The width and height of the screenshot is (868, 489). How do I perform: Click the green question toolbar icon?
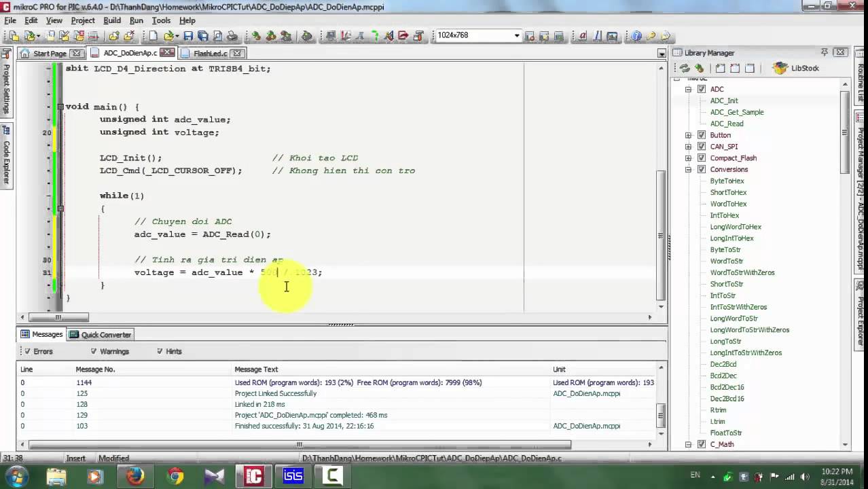[x=374, y=36]
